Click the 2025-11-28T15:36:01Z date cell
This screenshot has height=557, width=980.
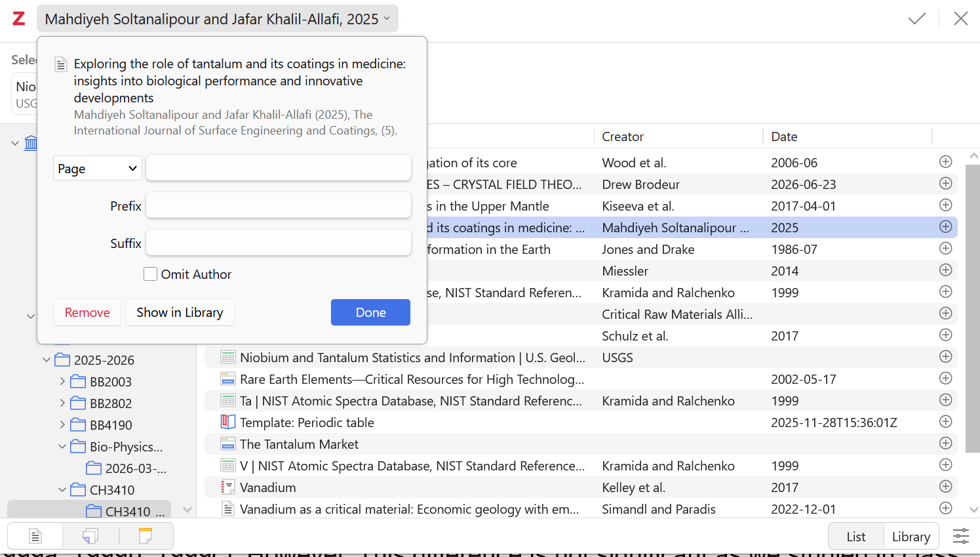[834, 423]
